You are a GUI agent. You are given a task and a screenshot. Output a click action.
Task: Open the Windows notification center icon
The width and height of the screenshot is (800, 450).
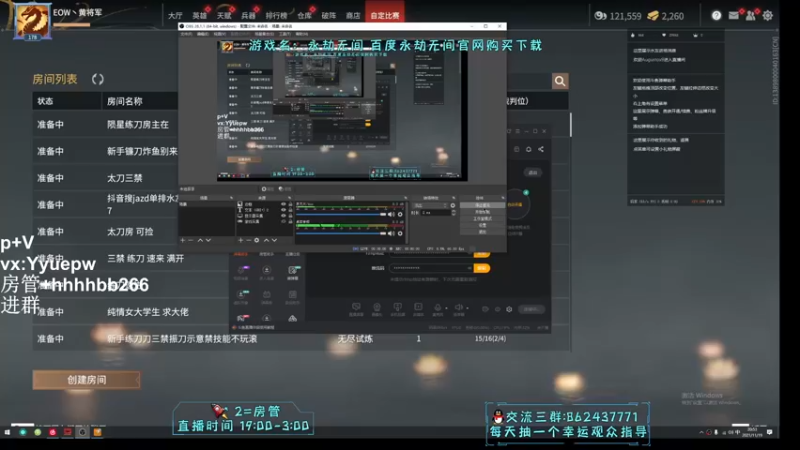click(770, 432)
